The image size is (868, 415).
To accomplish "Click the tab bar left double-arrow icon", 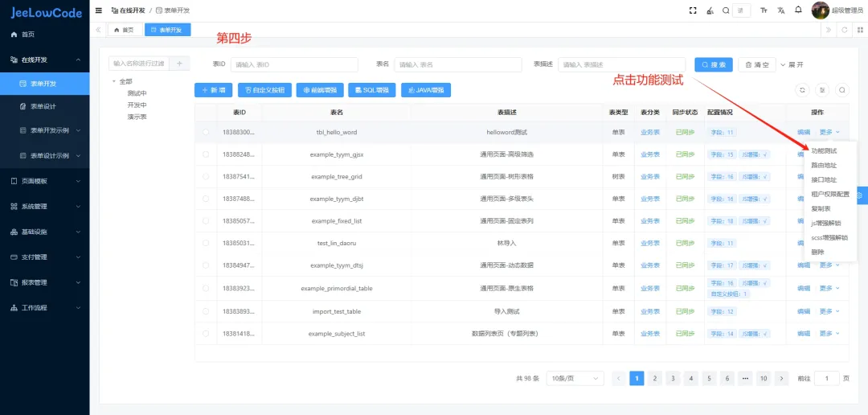I will (x=98, y=30).
